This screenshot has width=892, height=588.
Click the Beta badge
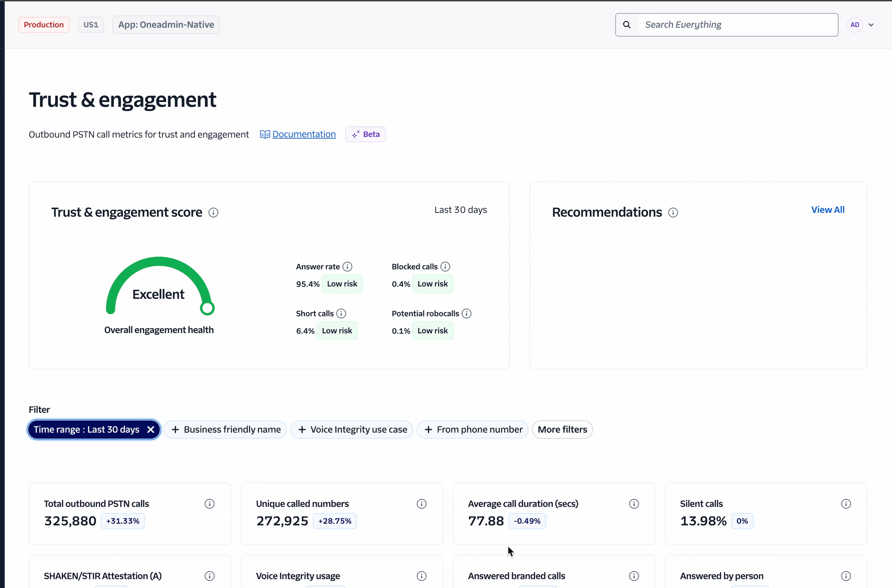(x=365, y=134)
